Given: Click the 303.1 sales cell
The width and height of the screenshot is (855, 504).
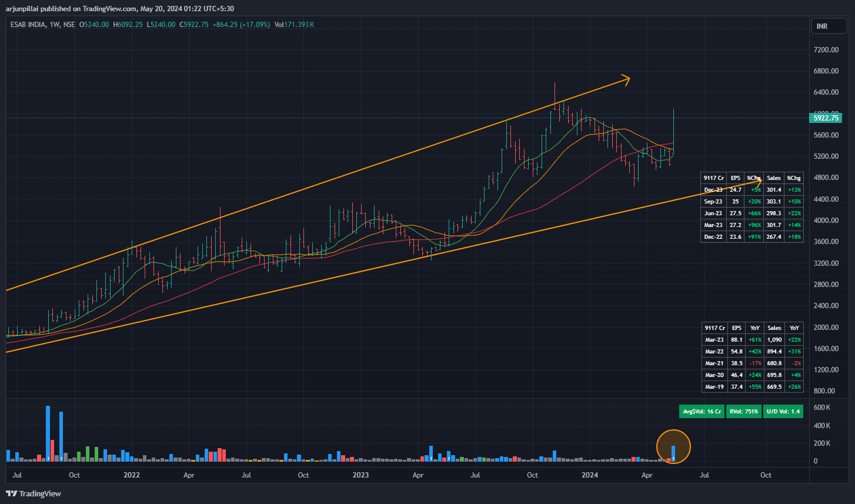Looking at the screenshot, I should pos(774,201).
